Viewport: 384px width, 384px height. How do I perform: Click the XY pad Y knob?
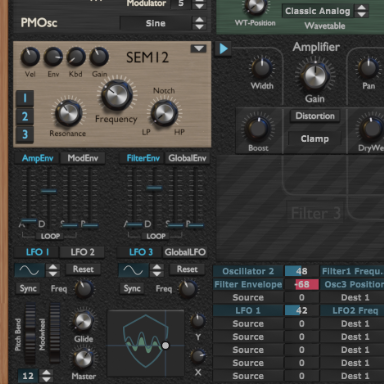pos(198,321)
